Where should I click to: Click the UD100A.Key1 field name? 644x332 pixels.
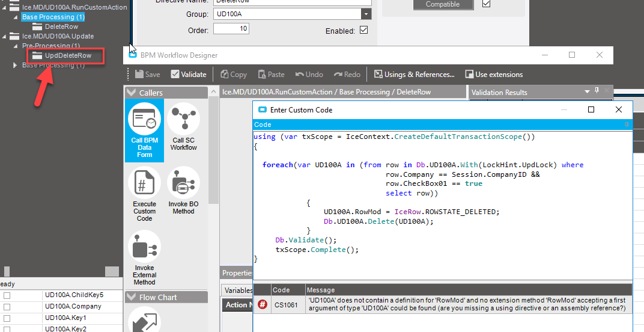tap(65, 318)
